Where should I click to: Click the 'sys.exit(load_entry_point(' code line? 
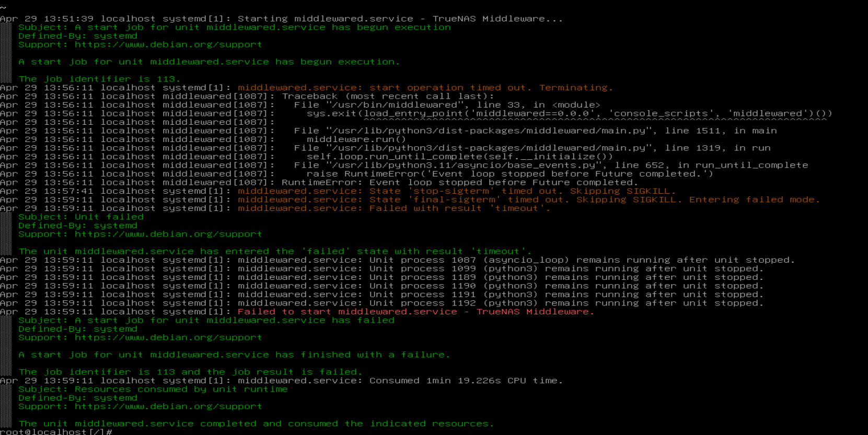[570, 113]
